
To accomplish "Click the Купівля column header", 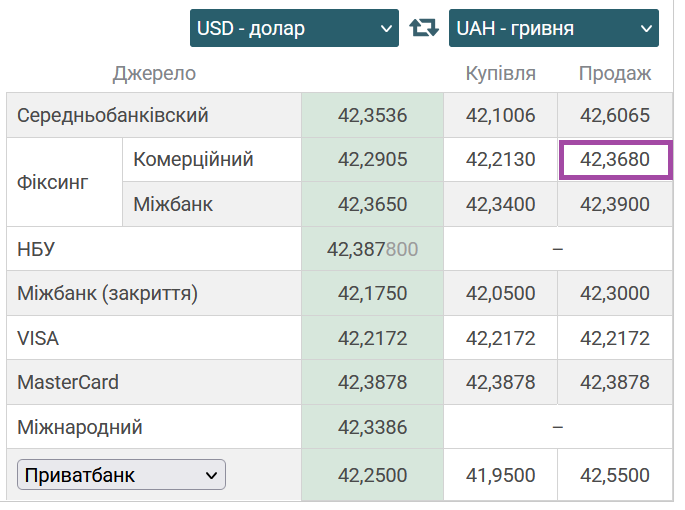I will click(500, 73).
